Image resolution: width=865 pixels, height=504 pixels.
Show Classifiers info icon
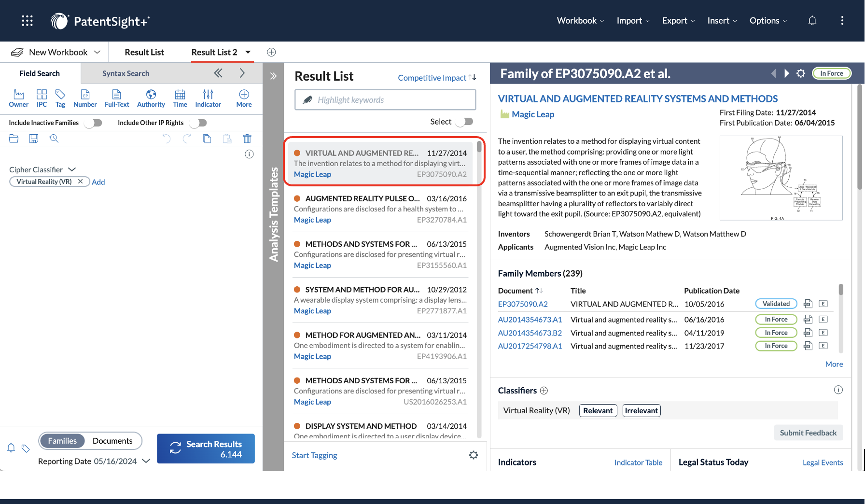pos(838,390)
